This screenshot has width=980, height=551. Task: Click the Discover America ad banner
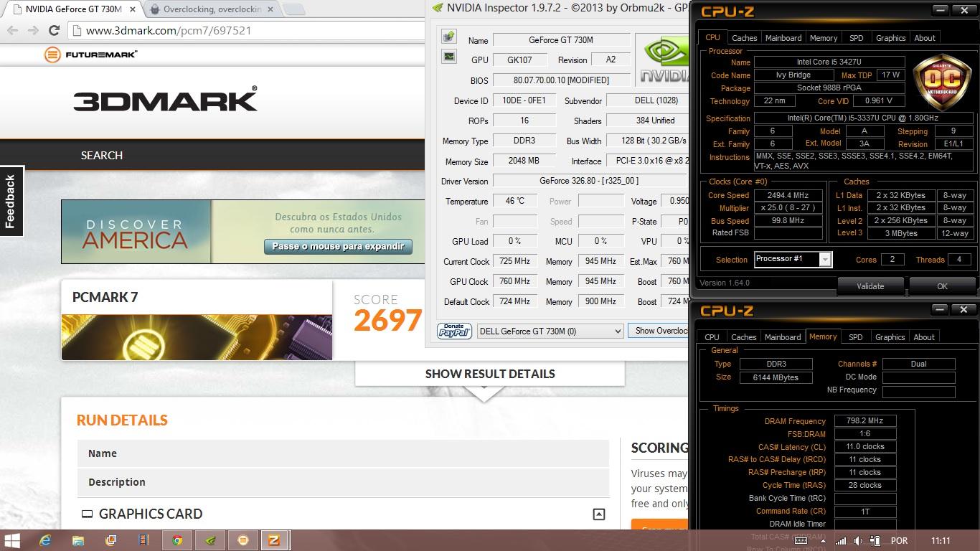242,232
